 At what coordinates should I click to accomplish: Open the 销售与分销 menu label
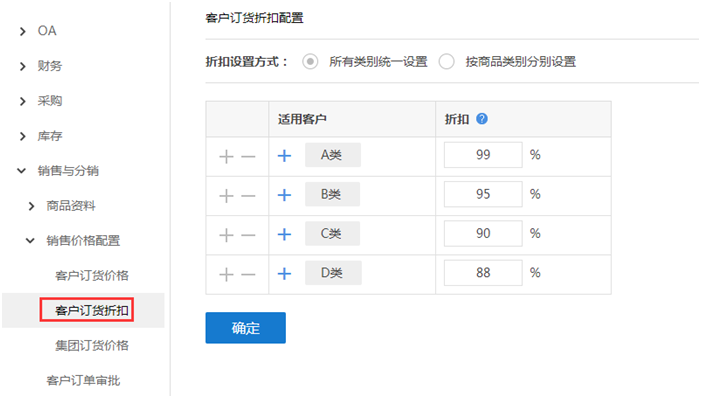[68, 171]
